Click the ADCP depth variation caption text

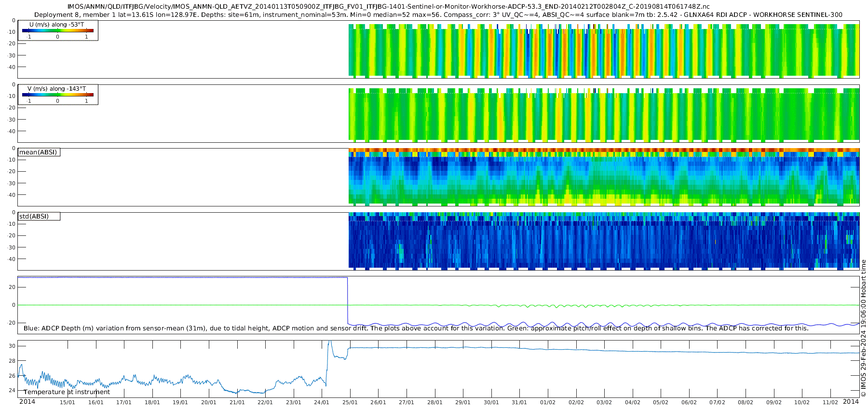coord(416,328)
